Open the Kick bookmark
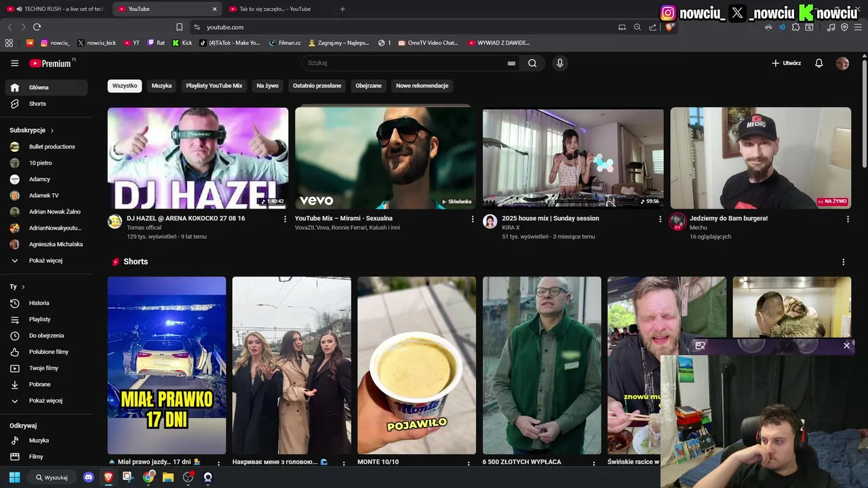Image resolution: width=868 pixels, height=488 pixels. click(182, 43)
